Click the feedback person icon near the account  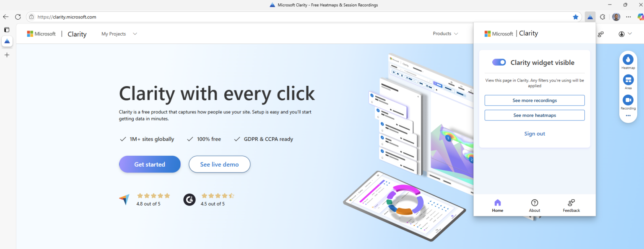click(x=601, y=34)
